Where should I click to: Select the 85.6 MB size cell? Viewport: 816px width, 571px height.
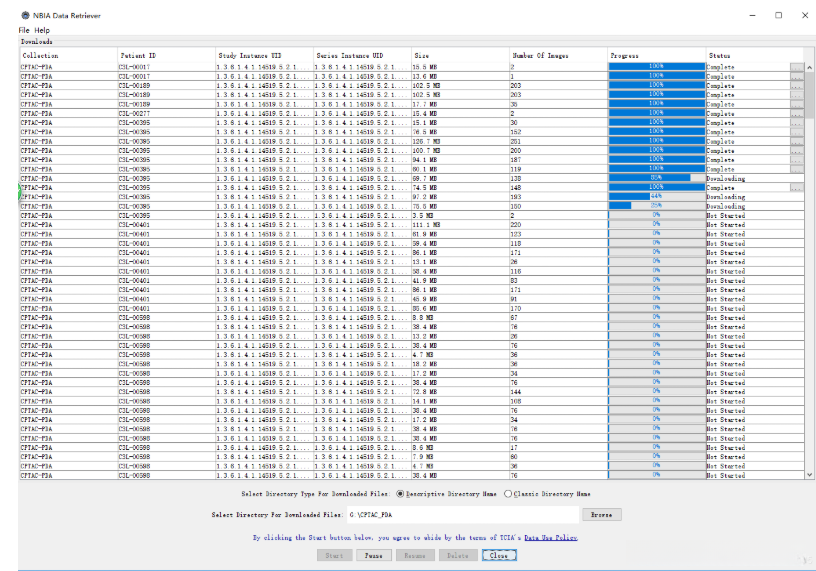(461, 309)
